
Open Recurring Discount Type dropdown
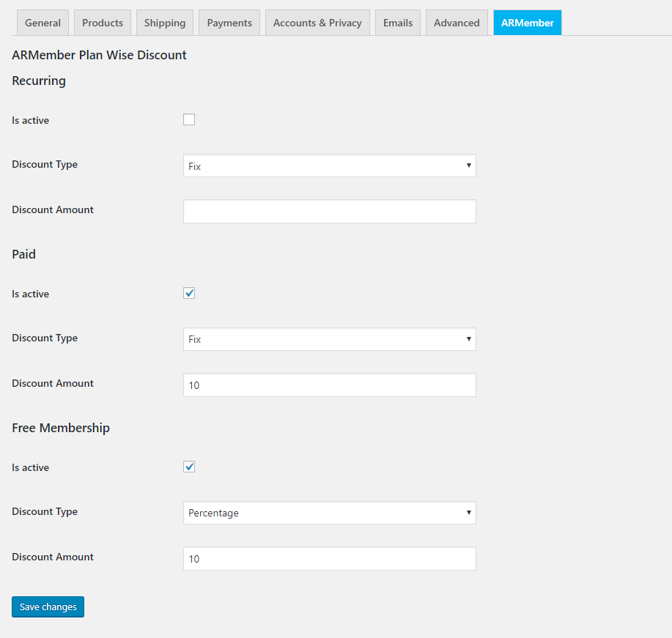330,166
